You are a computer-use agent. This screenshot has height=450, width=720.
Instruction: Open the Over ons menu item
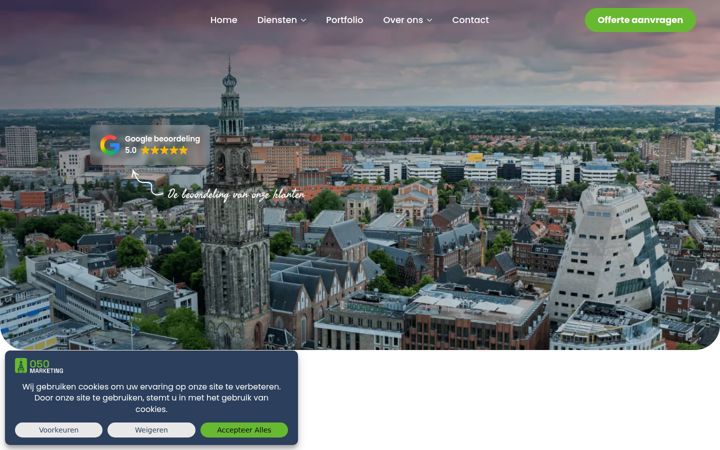[x=403, y=20]
